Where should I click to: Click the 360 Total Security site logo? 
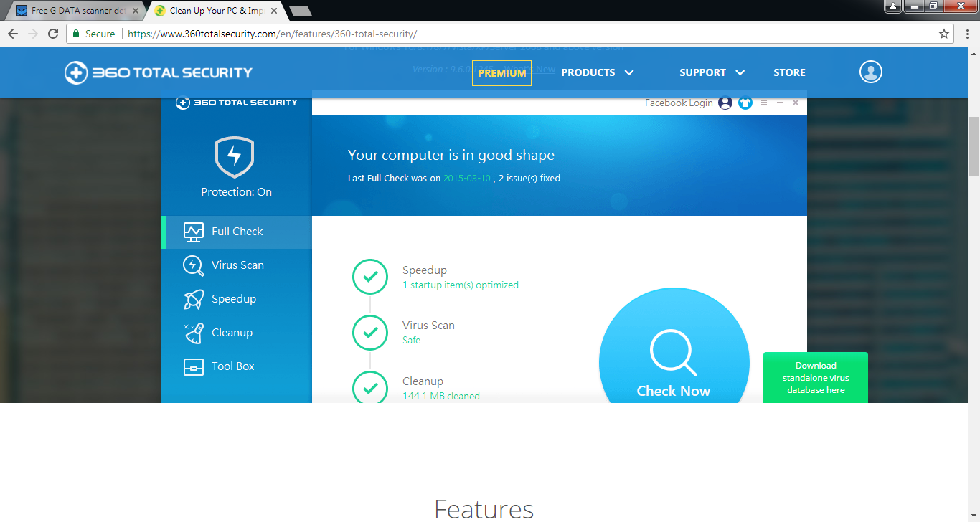click(x=159, y=72)
